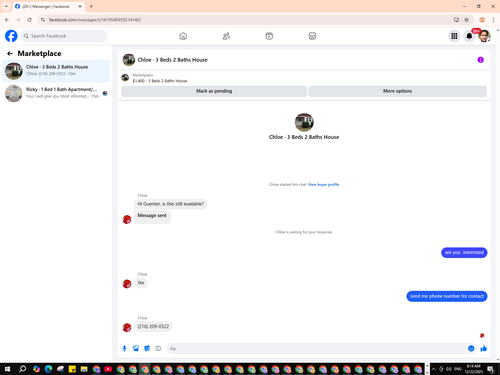Select the Messenger | Facebook tab

tap(46, 6)
